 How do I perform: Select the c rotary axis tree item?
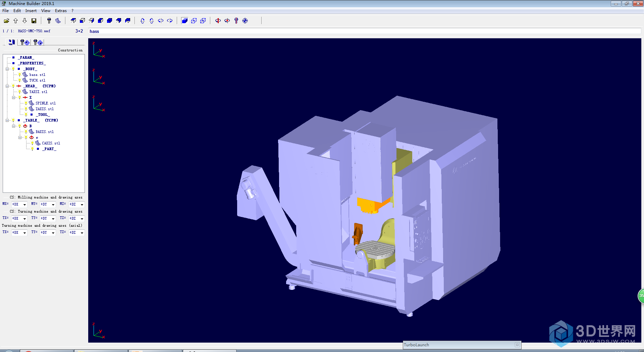(37, 137)
